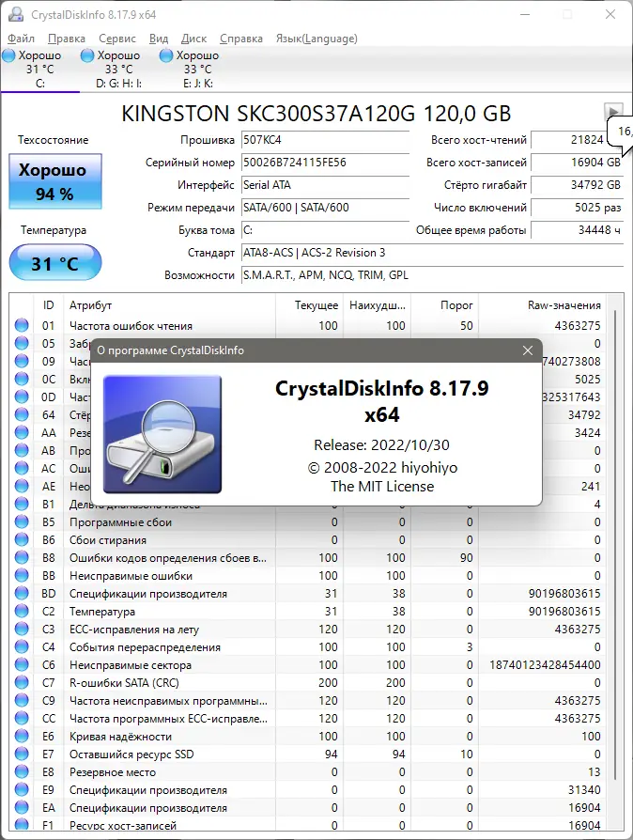Select the Частота ошибок чтения row
The width and height of the screenshot is (633, 840).
308,325
